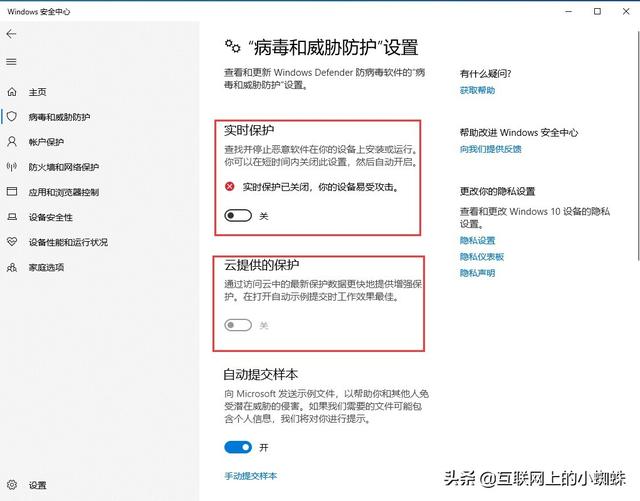Open 防火墙和网络保护 section
This screenshot has width=640, height=501.
click(64, 167)
